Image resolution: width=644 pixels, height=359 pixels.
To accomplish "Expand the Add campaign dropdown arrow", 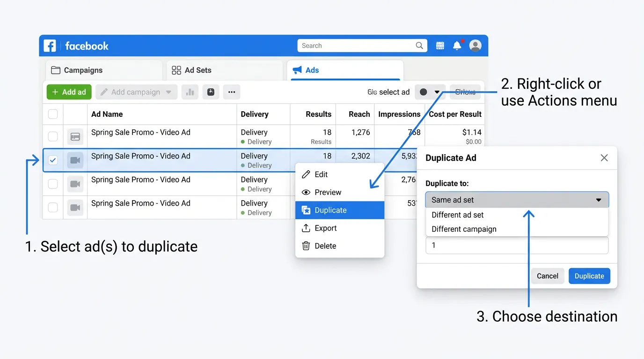I will 168,92.
